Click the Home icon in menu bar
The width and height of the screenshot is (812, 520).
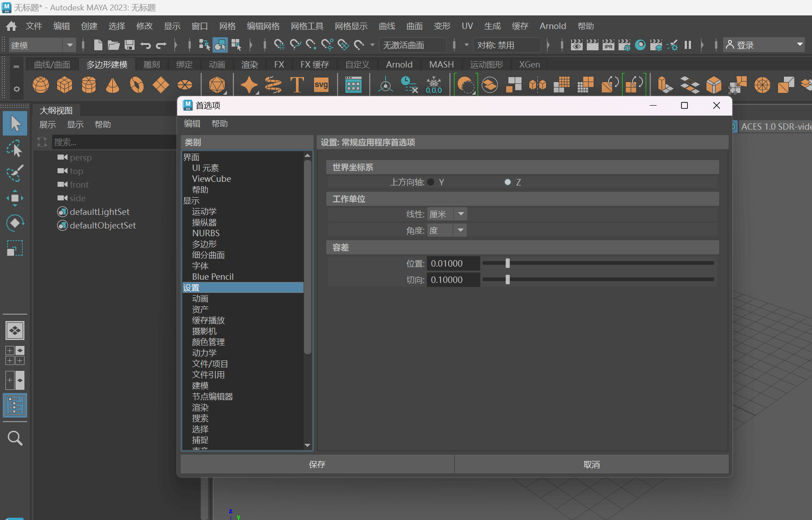(x=11, y=26)
